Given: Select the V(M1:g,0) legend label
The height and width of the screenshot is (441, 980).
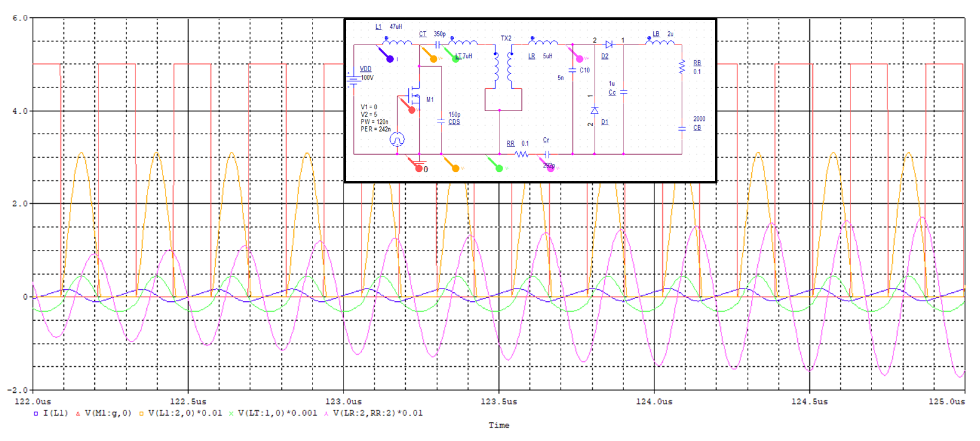Looking at the screenshot, I should 108,413.
